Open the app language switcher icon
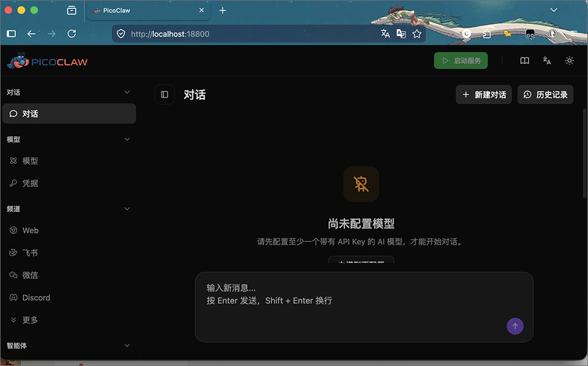 pyautogui.click(x=547, y=61)
